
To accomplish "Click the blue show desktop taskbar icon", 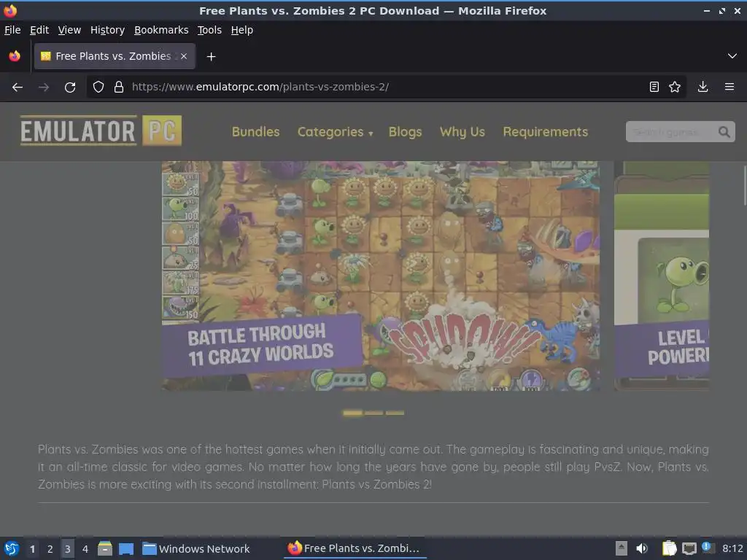I will click(x=126, y=549).
